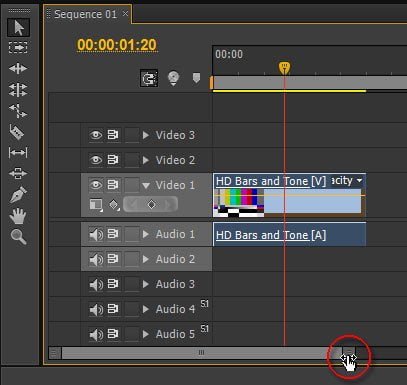Go to previous keyframe in Video 1

click(x=134, y=204)
